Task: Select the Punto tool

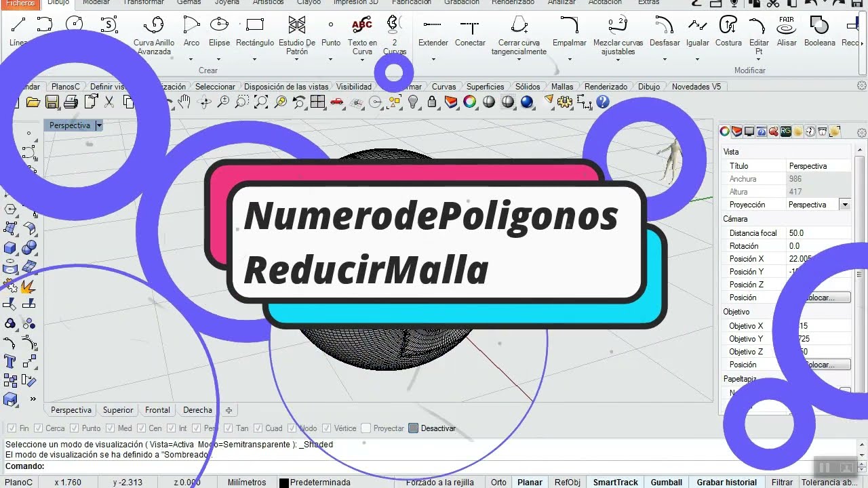Action: pyautogui.click(x=331, y=31)
